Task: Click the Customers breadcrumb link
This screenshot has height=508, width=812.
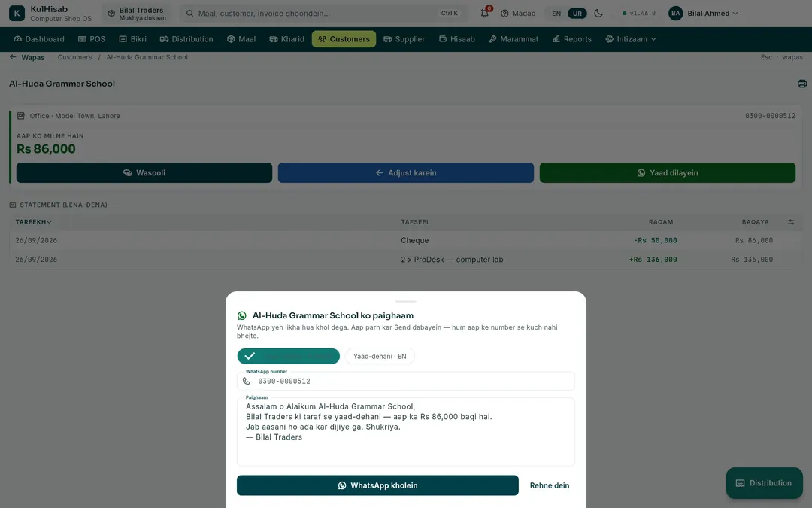Action: click(74, 57)
